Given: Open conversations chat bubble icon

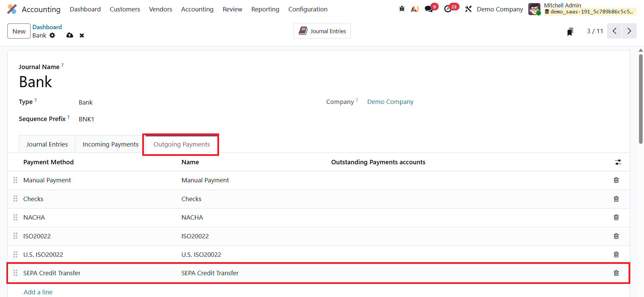Looking at the screenshot, I should [x=429, y=9].
